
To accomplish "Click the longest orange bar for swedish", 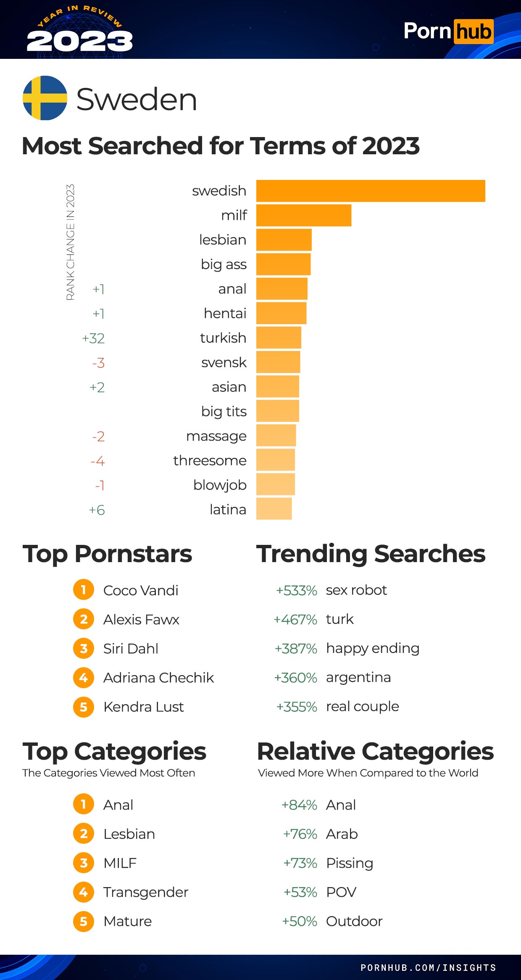I will pyautogui.click(x=371, y=191).
